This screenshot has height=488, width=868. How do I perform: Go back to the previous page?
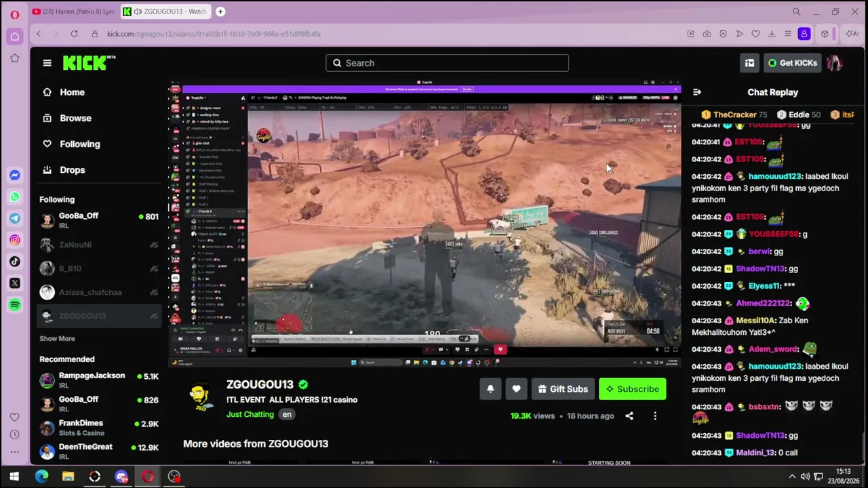(x=39, y=34)
